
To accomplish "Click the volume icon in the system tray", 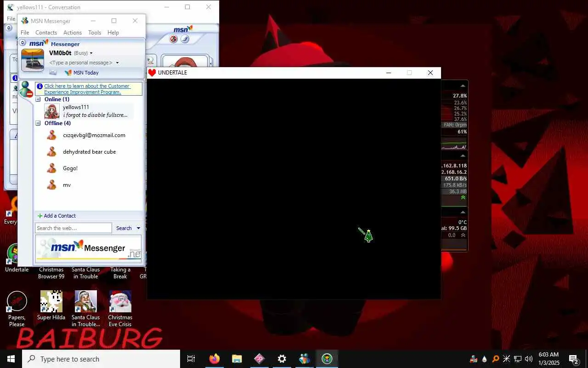I will point(528,359).
